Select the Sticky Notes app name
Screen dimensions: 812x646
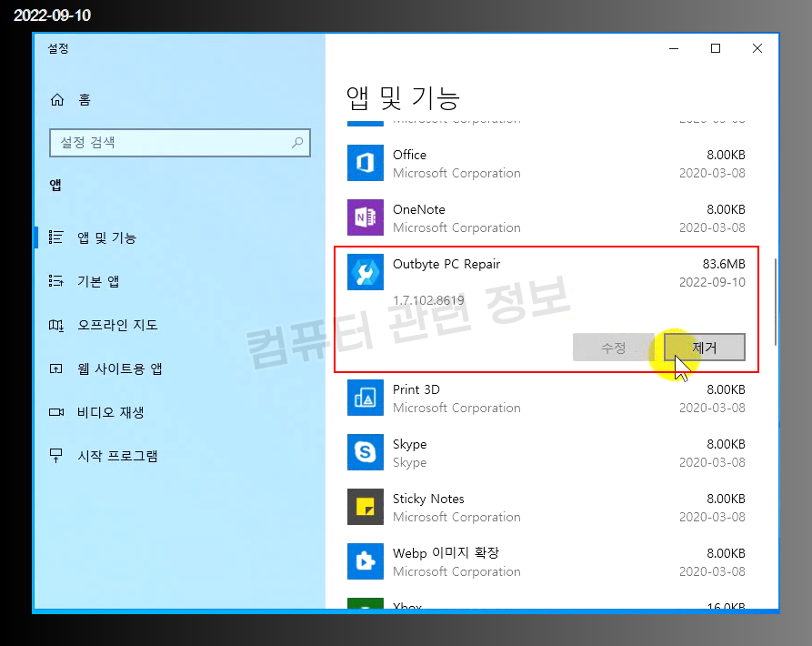coord(428,499)
